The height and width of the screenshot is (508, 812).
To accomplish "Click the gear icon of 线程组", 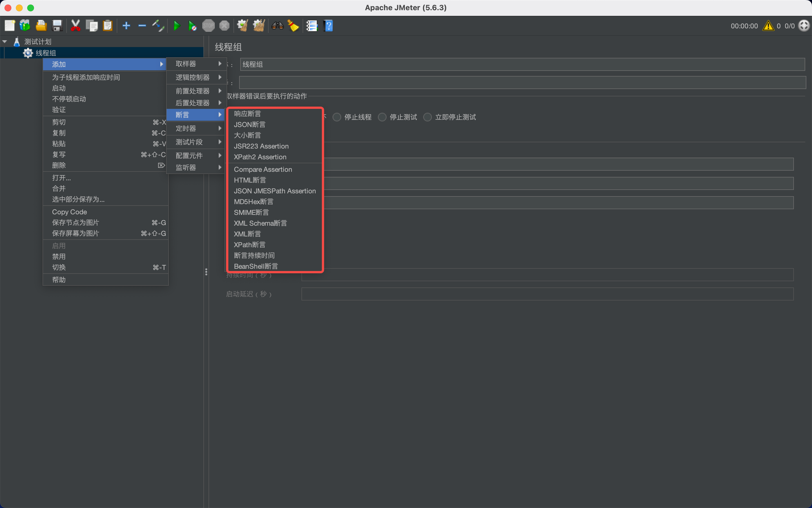I will tap(28, 53).
